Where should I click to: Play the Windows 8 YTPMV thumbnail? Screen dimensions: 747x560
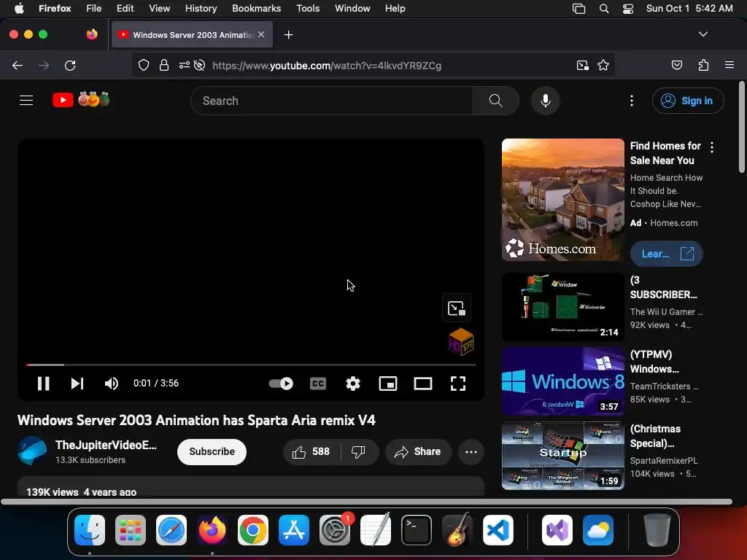562,381
